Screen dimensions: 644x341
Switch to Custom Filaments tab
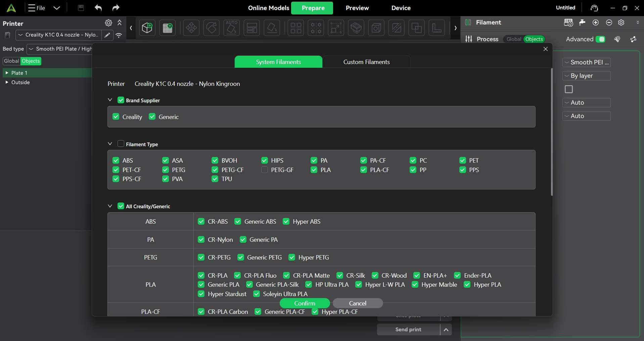click(366, 62)
